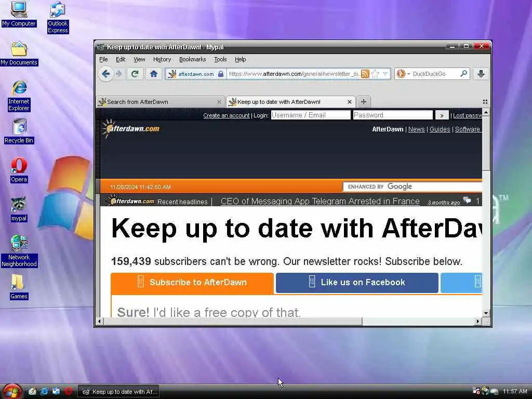Viewport: 532px width, 399px height.
Task: Click the padlock security icon
Action: (221, 74)
